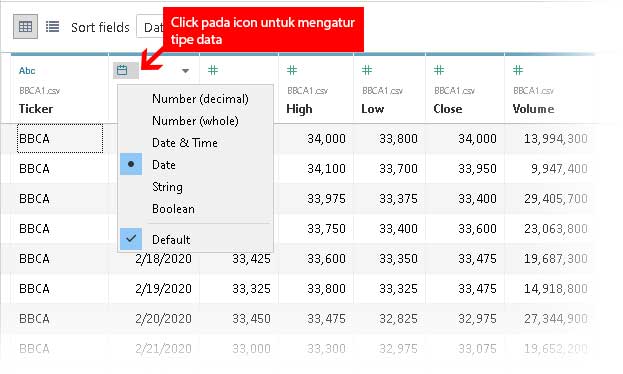Click Volume value 13,994,300
The width and height of the screenshot is (623, 374).
[555, 139]
